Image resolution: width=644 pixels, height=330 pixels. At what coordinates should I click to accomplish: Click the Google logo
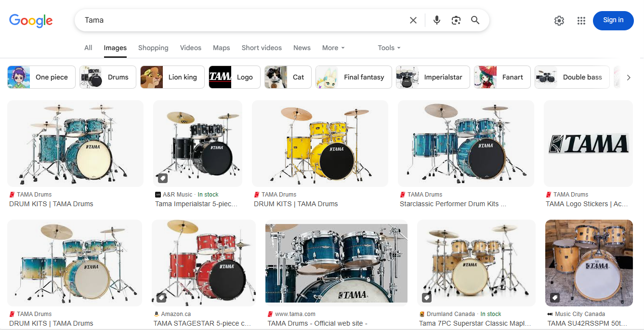point(31,21)
